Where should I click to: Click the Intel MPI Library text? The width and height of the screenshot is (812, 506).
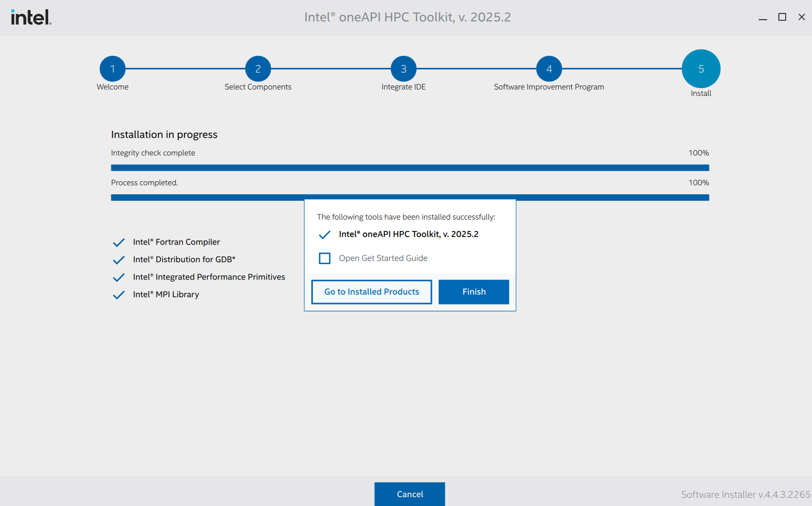166,294
